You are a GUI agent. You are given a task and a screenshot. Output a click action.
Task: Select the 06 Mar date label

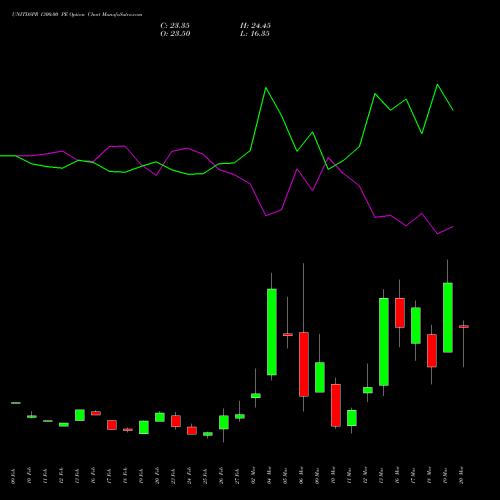301,476
